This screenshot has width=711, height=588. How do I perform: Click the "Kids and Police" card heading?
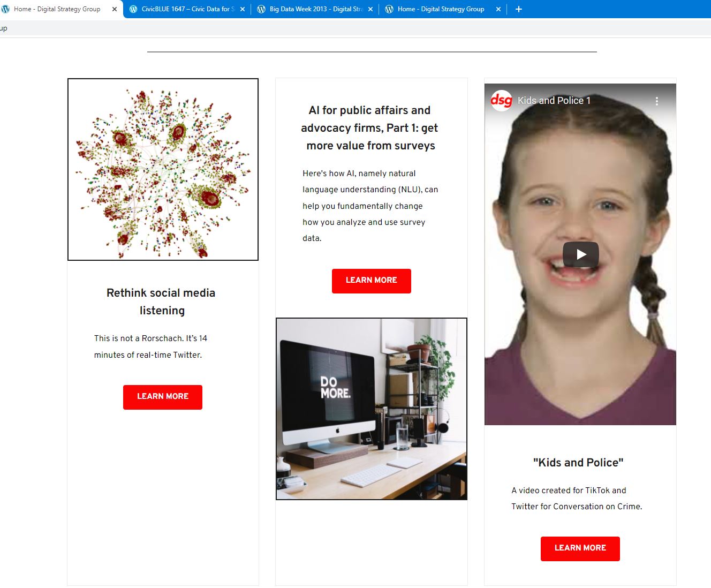point(578,463)
